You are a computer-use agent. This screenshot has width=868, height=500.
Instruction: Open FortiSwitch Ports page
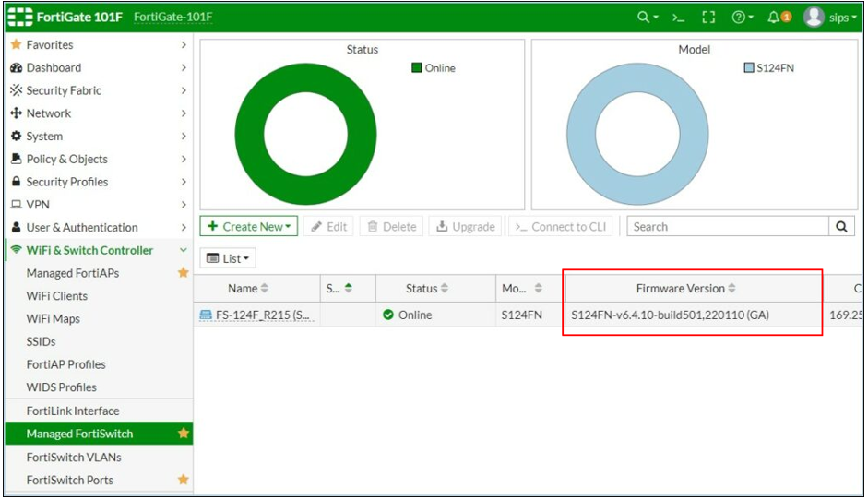70,480
